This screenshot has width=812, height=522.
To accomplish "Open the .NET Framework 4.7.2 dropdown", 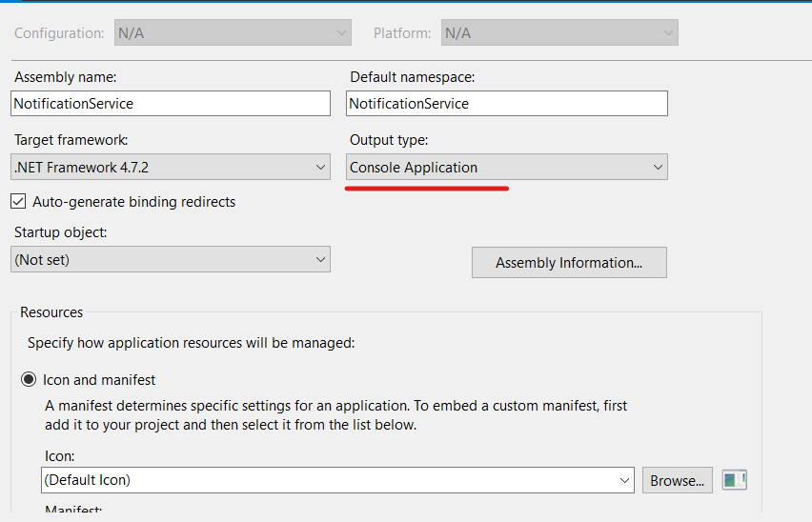I will point(171,167).
